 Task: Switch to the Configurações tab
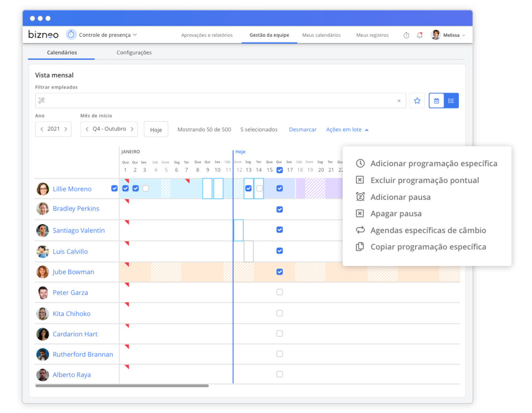pos(134,53)
